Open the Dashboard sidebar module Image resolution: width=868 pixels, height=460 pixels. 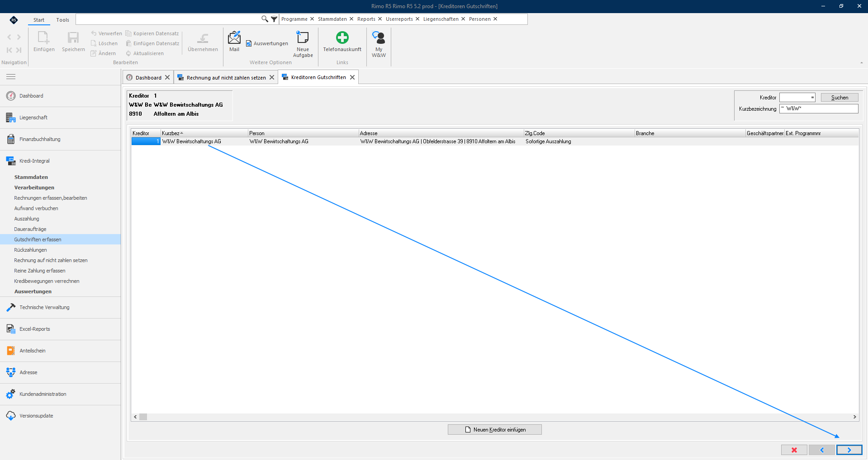[61, 96]
